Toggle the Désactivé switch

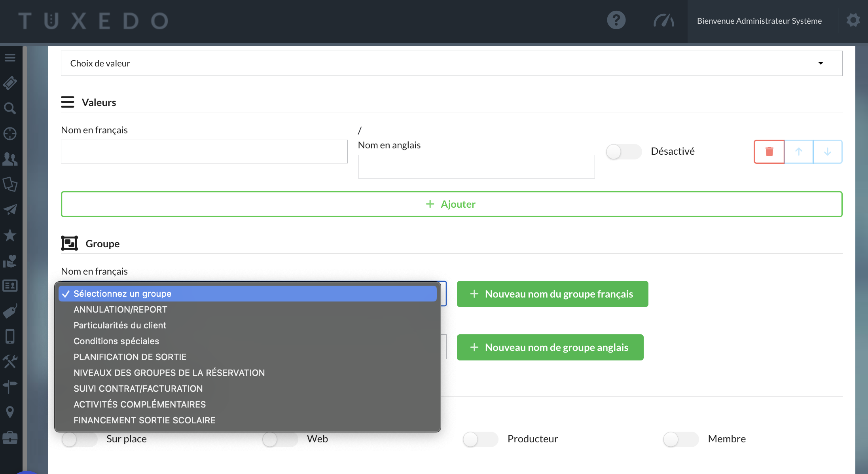coord(623,152)
